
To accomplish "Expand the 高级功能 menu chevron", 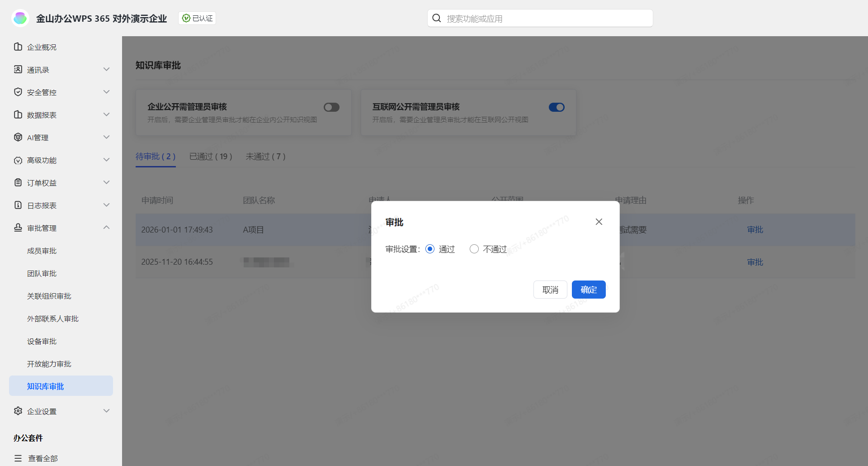I will pos(107,160).
